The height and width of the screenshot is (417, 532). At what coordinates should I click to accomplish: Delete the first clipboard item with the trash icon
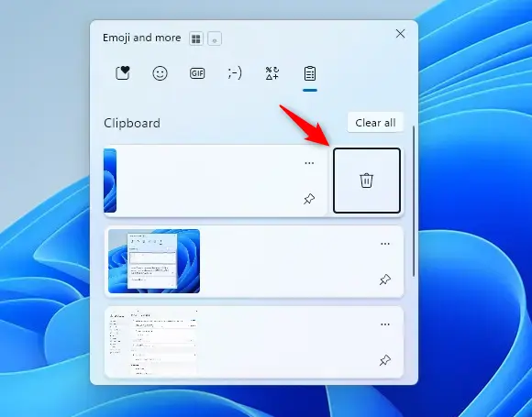click(x=367, y=181)
